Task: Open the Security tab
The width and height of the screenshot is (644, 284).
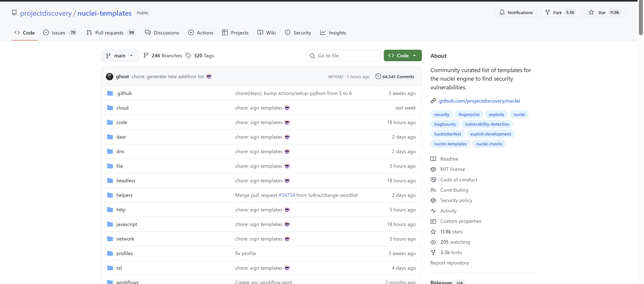Action: 298,33
